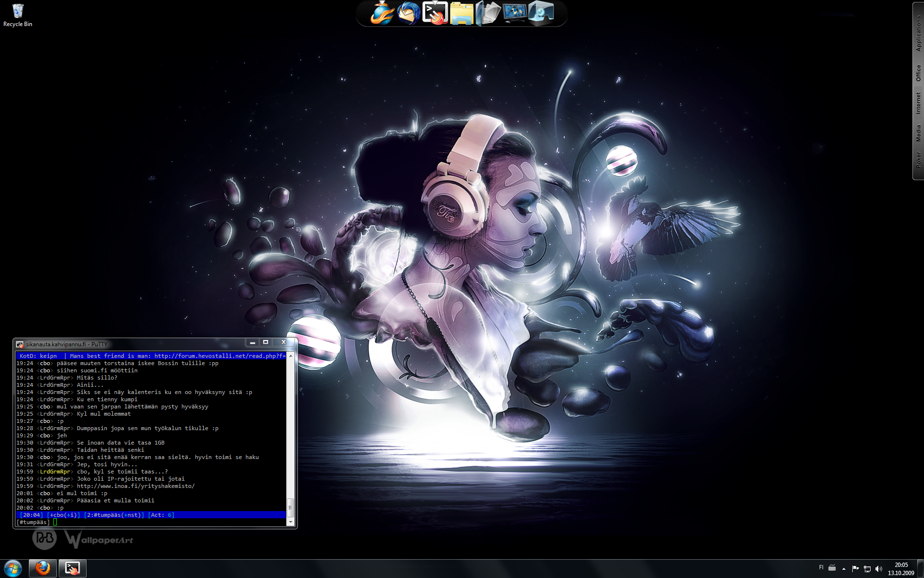Click the window switcher dock icon

click(488, 13)
